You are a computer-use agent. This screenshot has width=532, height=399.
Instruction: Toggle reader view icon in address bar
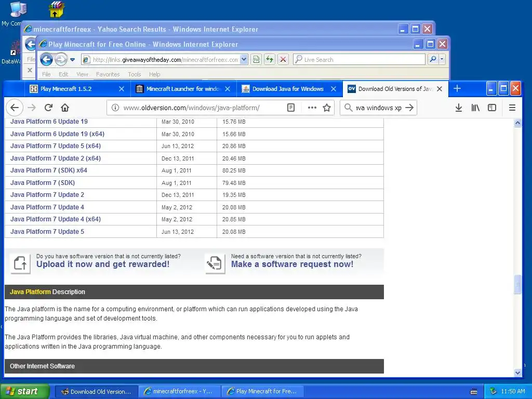291,108
